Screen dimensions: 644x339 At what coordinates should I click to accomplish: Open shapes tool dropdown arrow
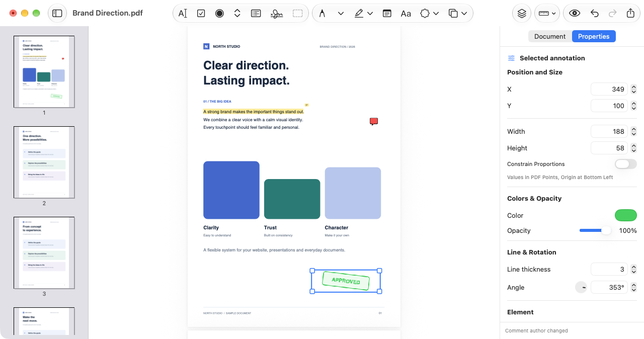436,14
